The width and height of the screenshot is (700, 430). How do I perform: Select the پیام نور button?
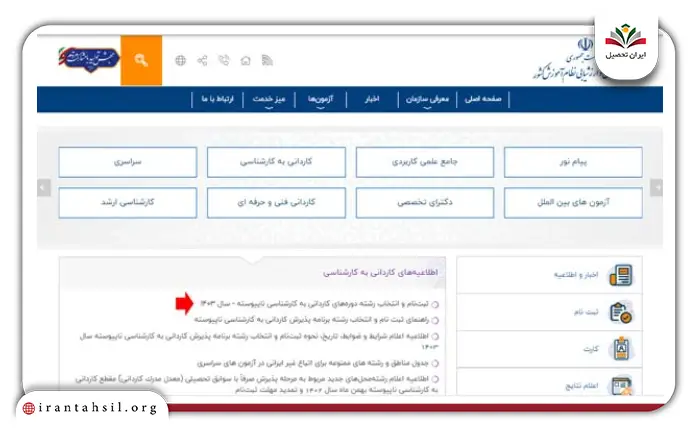pyautogui.click(x=573, y=162)
